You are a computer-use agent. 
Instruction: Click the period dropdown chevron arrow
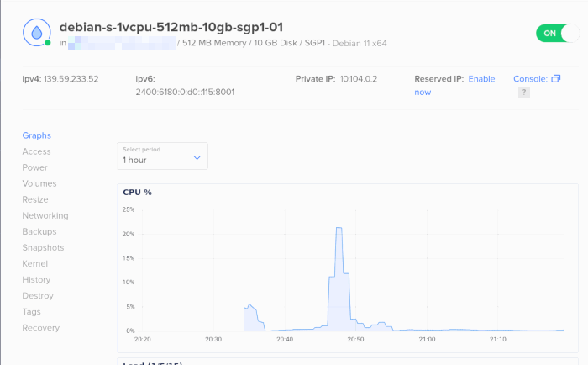pos(197,158)
